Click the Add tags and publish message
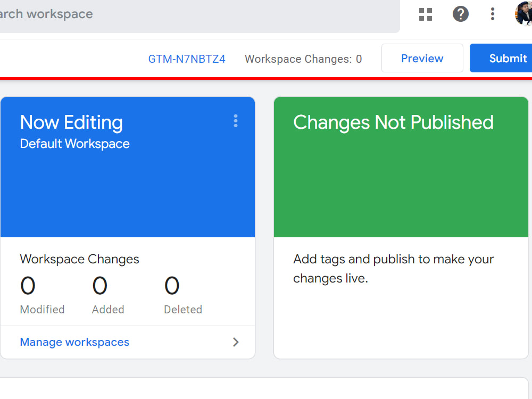532x399 pixels. point(394,269)
